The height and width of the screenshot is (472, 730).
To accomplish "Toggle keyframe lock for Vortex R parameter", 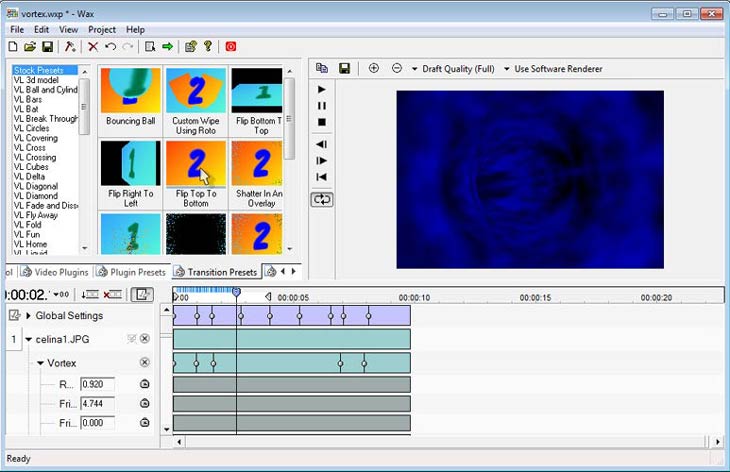I will pos(144,384).
